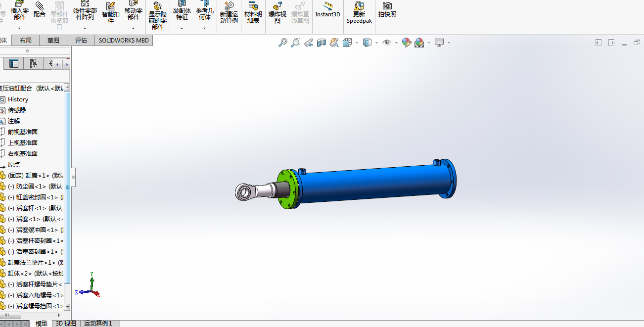Open the PropertyManager tab icon in panel
Image resolution: width=644 pixels, height=327 pixels.
(x=14, y=63)
